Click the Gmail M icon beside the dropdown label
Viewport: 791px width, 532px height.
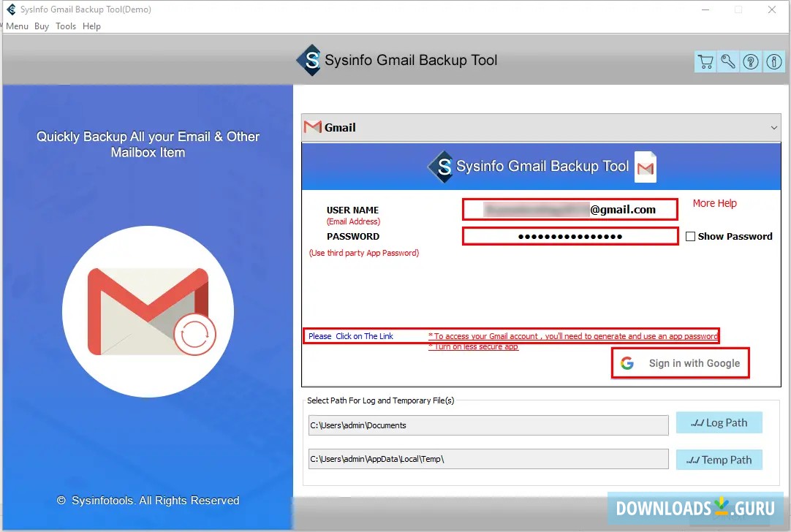coord(312,126)
